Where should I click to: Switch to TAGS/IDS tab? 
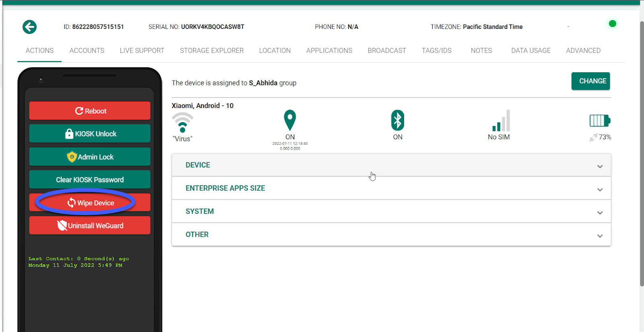[x=437, y=50]
